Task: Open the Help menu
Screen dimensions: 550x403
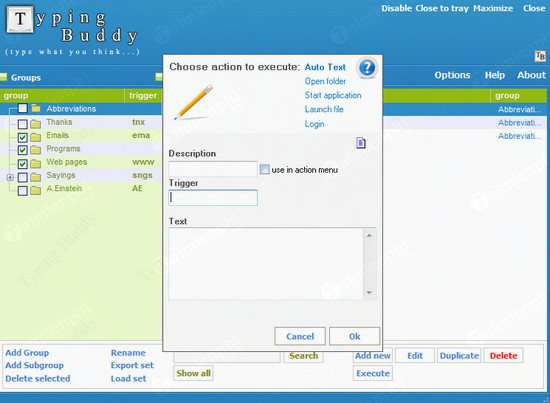Action: click(x=495, y=75)
